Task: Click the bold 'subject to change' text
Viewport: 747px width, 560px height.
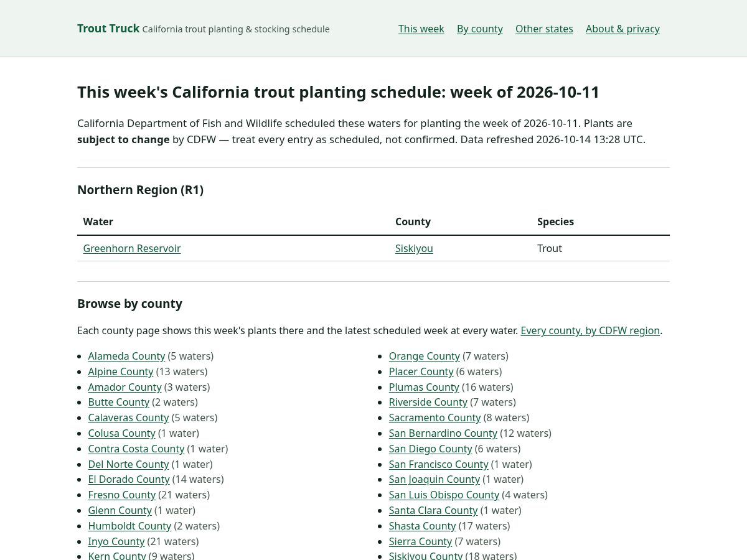Action: click(123, 139)
